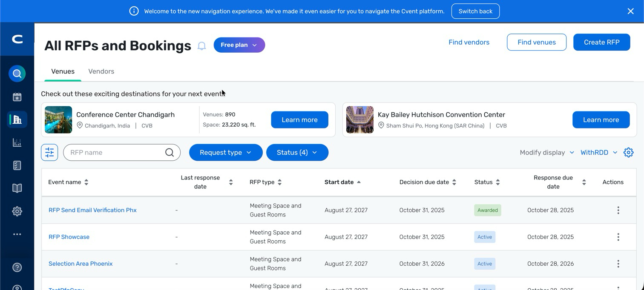This screenshot has width=644, height=290.
Task: Open the RFP Showcase event link
Action: [x=69, y=237]
